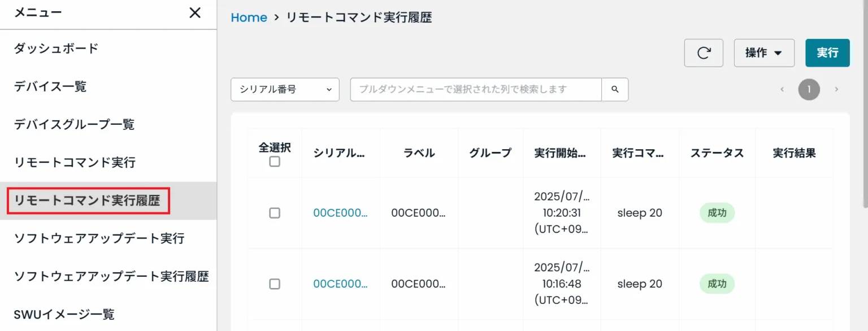Select page 1 in the pagination control
This screenshot has height=331, width=868.
tap(809, 89)
